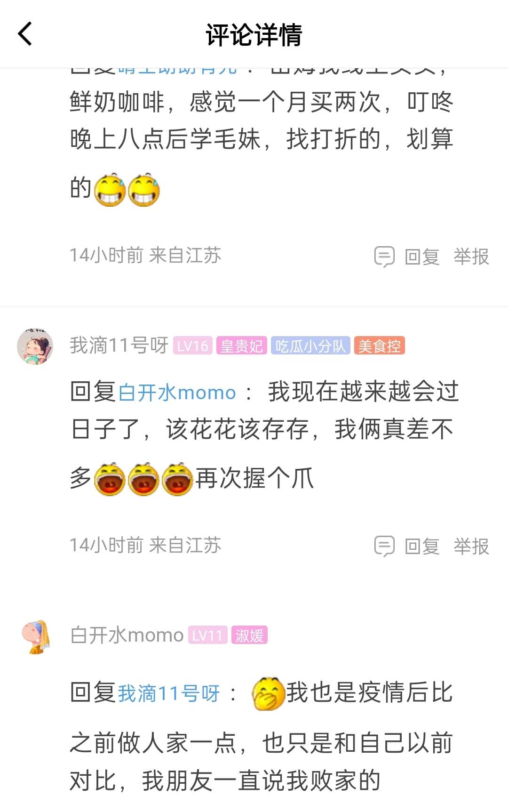Open 我滴11号呀's avatar picture
Image resolution: width=508 pixels, height=812 pixels.
(x=35, y=346)
